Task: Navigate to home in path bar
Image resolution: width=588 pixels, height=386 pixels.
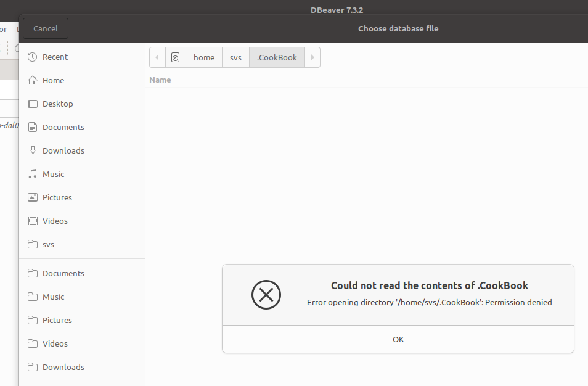Action: [204, 57]
